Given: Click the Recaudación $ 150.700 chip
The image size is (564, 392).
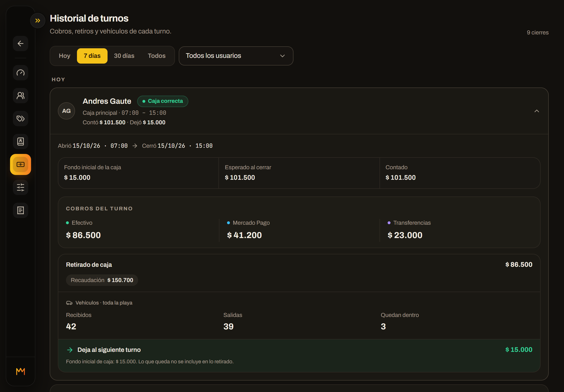Looking at the screenshot, I should (102, 280).
